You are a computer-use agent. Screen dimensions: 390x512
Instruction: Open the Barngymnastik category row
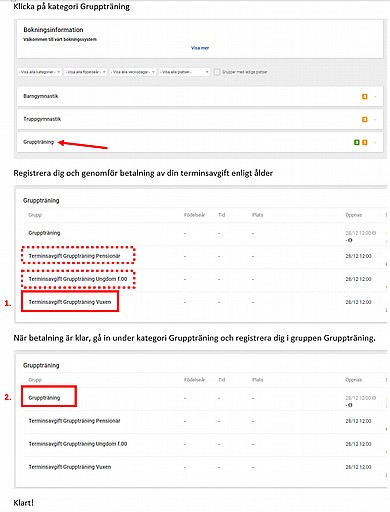200,96
